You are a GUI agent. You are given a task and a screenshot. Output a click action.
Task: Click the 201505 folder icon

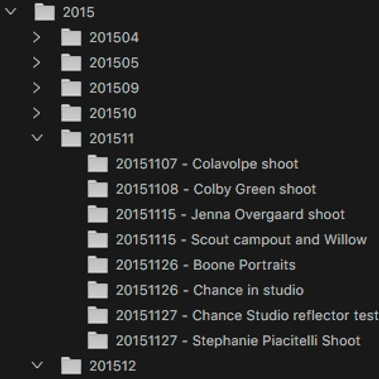[71, 63]
